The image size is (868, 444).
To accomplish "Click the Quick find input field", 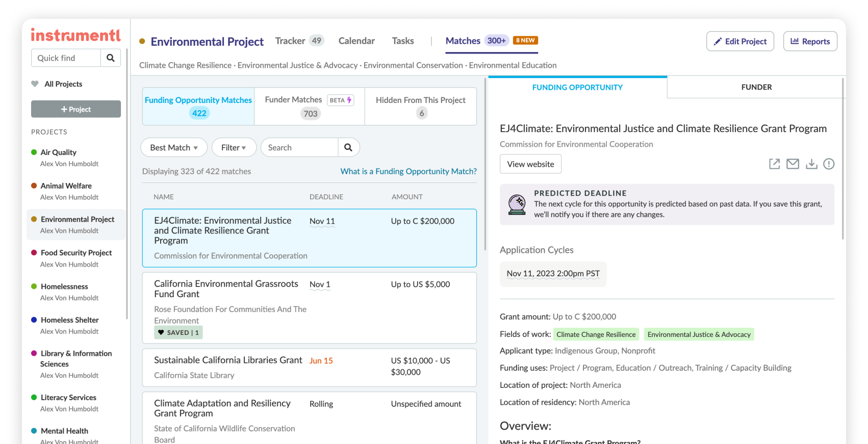I will (x=66, y=58).
